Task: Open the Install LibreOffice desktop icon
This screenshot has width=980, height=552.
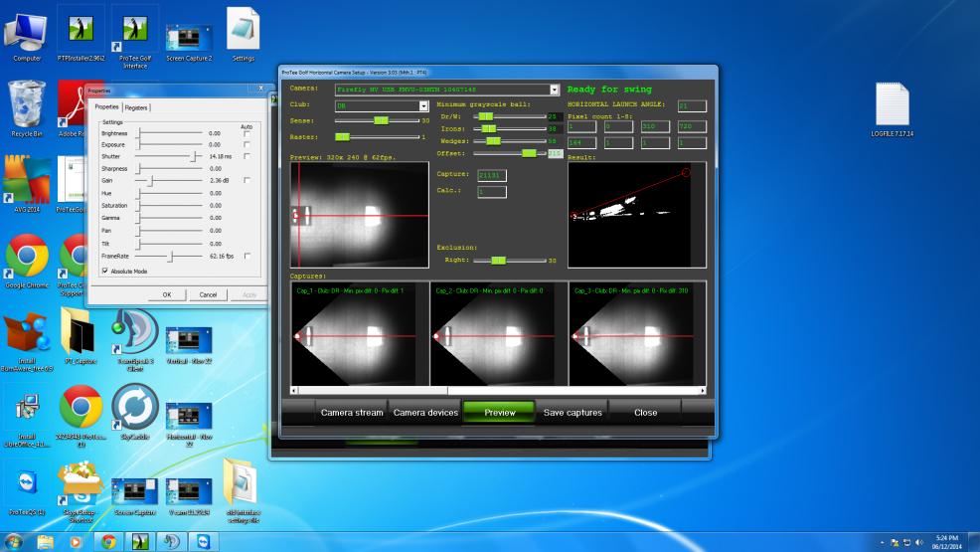Action: click(26, 419)
